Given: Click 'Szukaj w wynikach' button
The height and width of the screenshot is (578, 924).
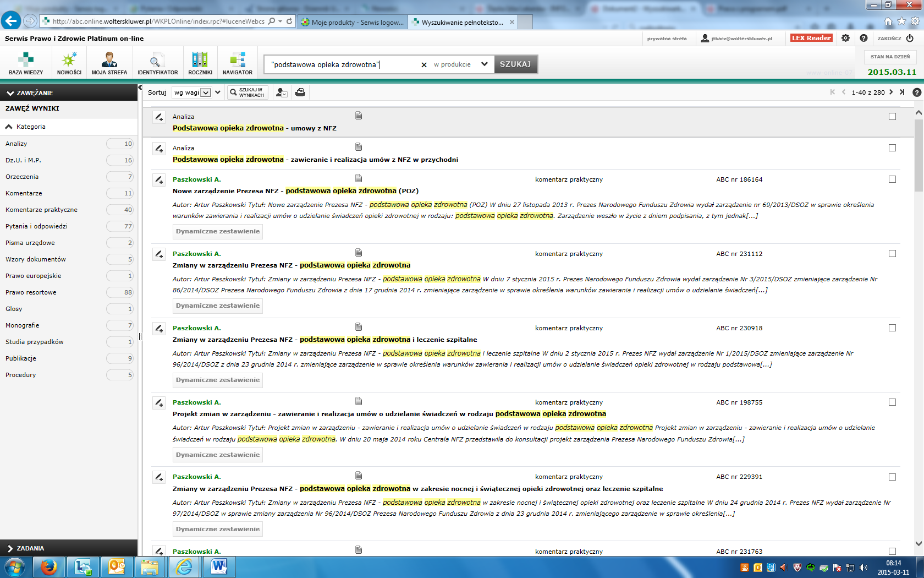Looking at the screenshot, I should click(x=247, y=92).
